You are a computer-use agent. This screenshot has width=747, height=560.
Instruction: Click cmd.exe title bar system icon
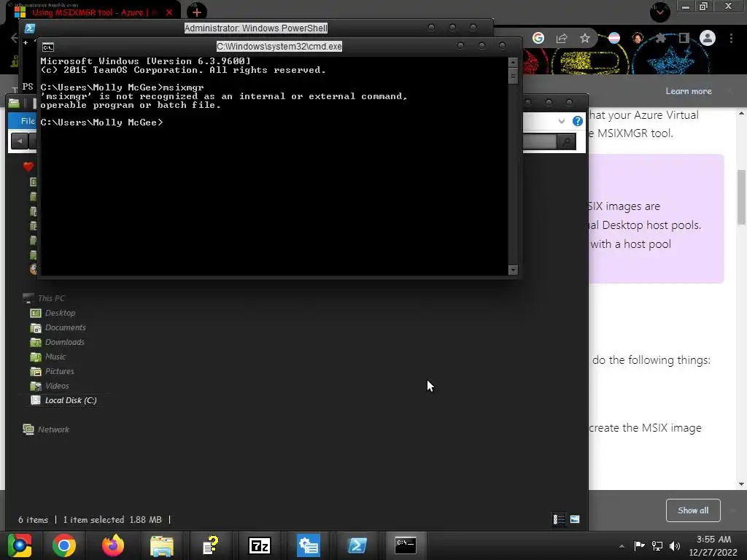(x=47, y=47)
